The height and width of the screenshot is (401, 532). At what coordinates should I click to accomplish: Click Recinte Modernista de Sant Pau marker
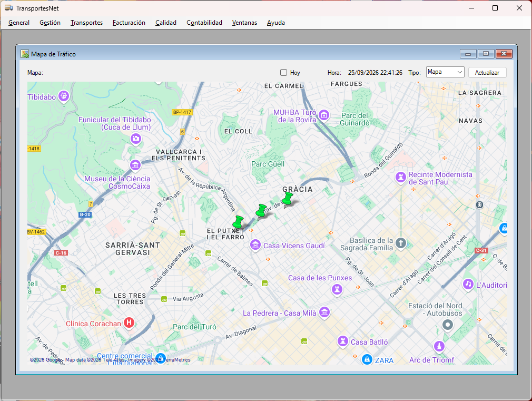pos(401,177)
